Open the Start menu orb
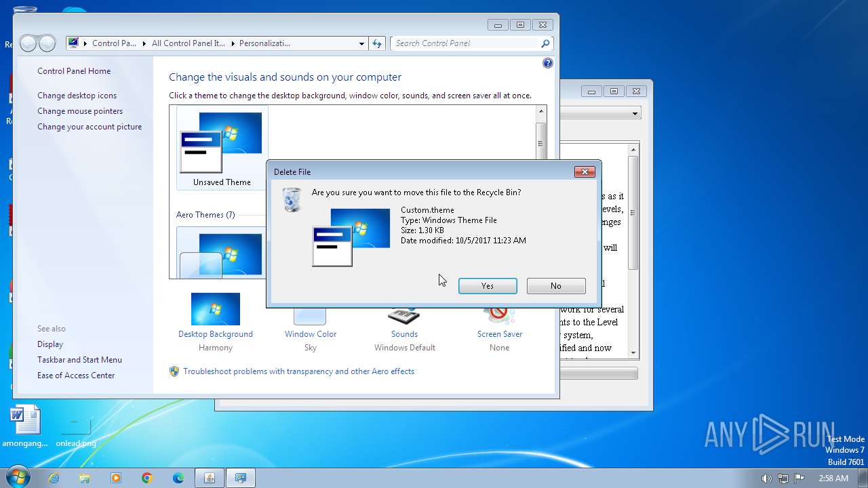This screenshot has width=868, height=488. tap(17, 478)
